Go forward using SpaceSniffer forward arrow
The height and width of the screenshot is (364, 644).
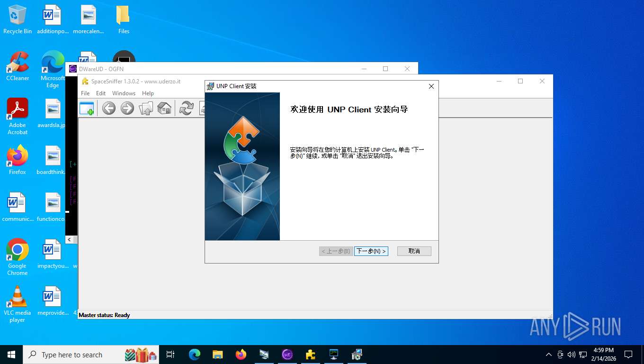coord(127,108)
